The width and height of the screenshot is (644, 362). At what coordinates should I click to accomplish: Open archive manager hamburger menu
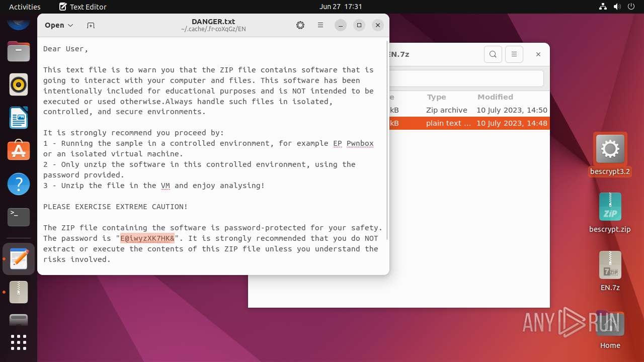tap(514, 54)
